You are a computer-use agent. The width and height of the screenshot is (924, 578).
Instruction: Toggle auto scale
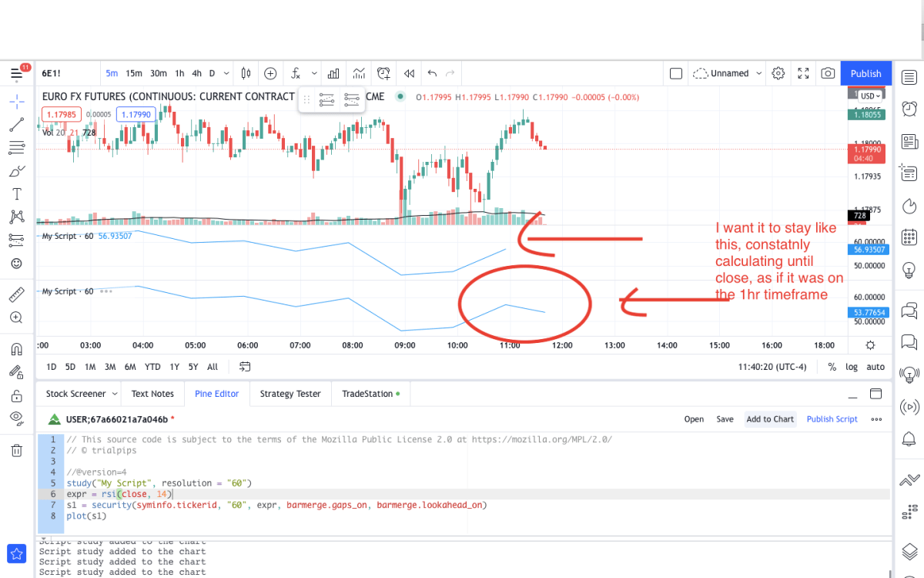tap(875, 367)
